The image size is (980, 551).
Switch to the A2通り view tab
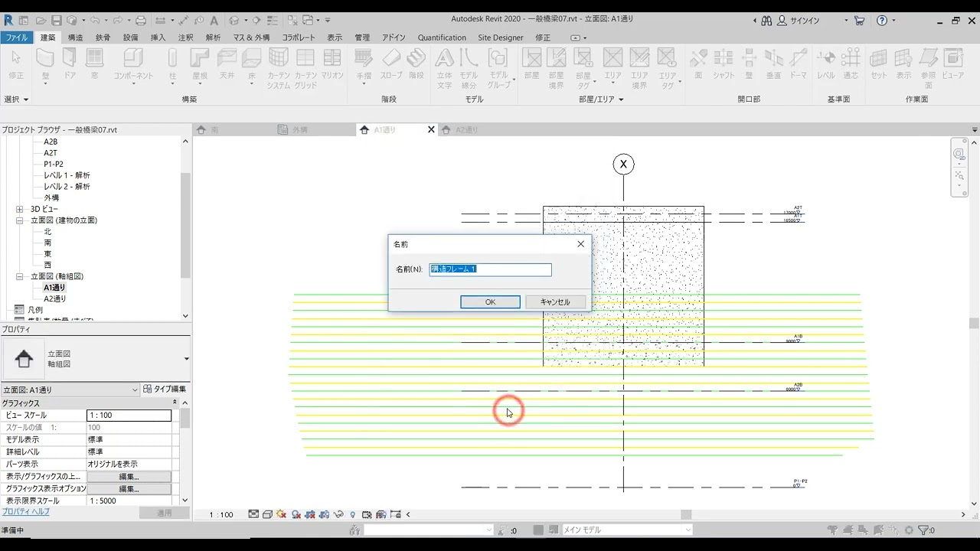pyautogui.click(x=467, y=130)
